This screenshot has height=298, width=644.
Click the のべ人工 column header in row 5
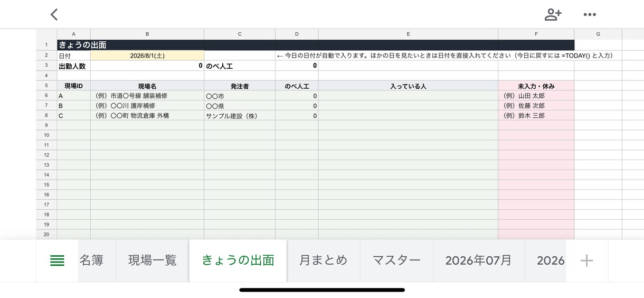pyautogui.click(x=297, y=86)
